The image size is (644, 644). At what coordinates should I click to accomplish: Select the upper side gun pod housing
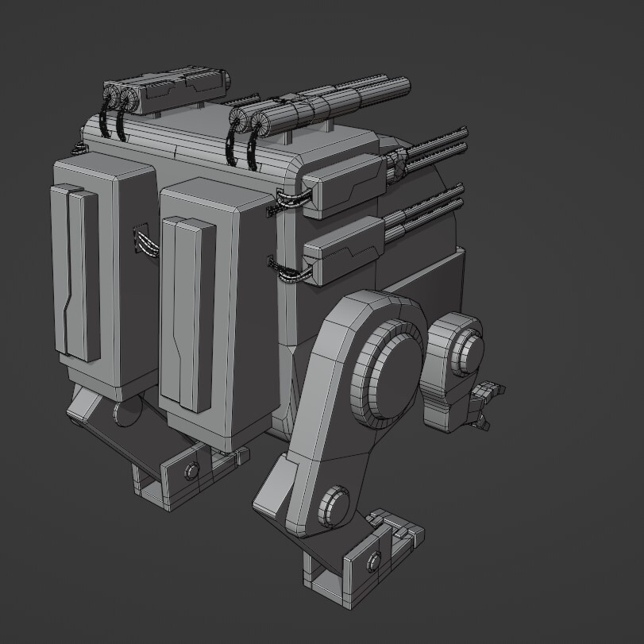[x=346, y=185]
